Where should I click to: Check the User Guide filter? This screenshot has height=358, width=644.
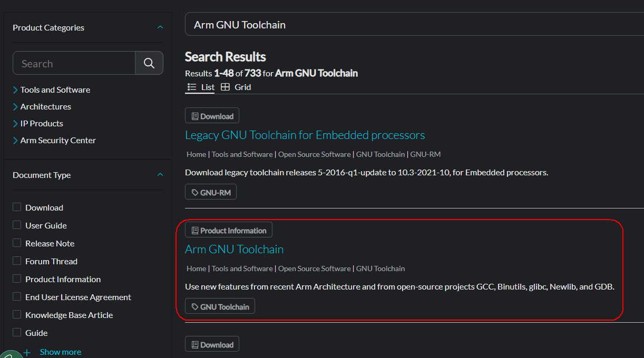coord(17,225)
